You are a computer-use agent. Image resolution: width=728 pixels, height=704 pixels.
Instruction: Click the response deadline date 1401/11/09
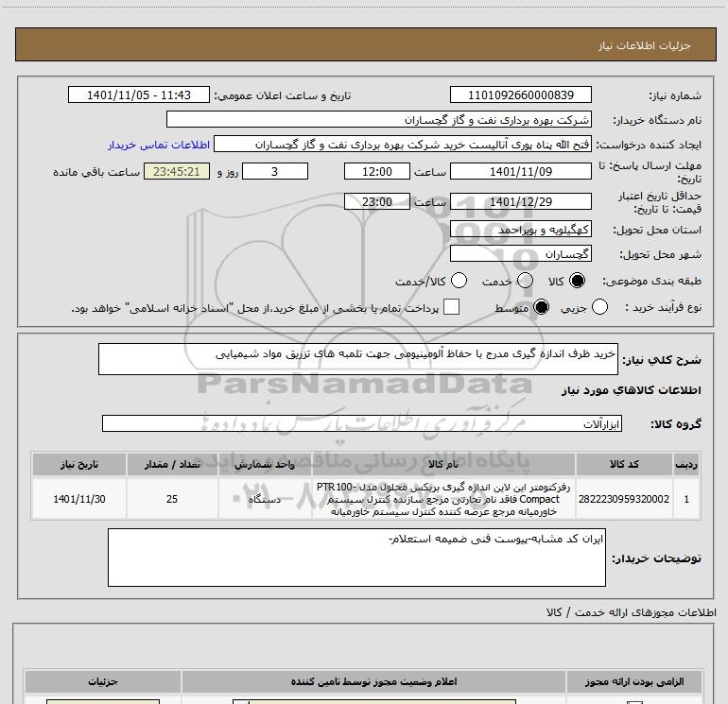(x=520, y=172)
